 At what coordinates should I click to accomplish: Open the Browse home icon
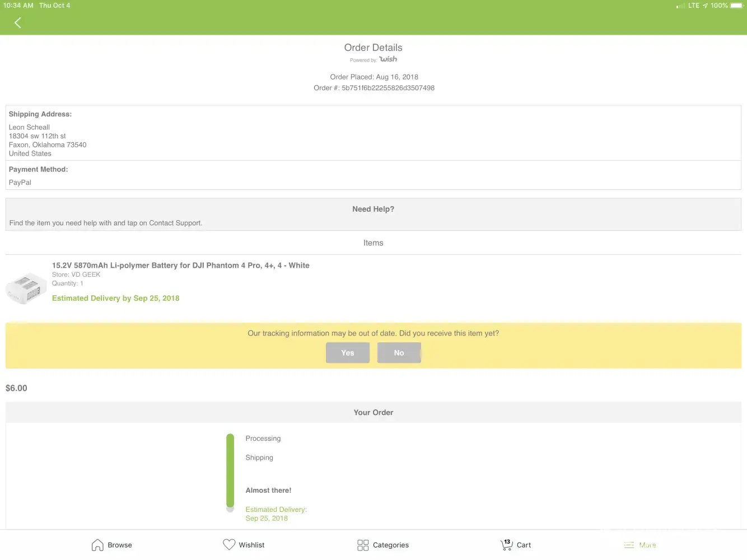point(97,545)
